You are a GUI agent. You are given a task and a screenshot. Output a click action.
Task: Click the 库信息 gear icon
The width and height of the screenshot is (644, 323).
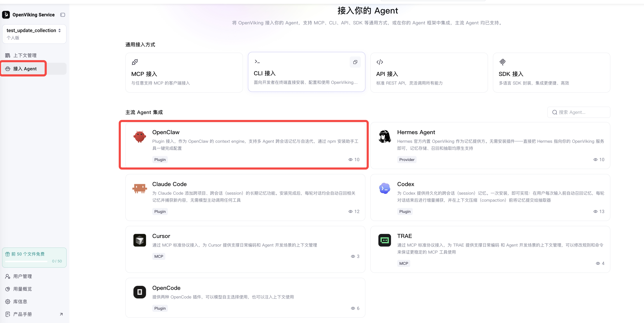point(8,302)
